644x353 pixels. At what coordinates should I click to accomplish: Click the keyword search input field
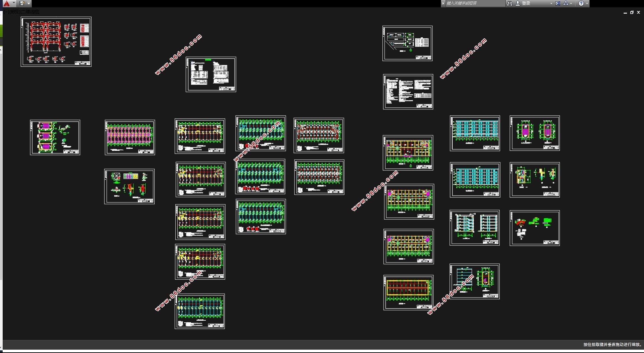pos(474,3)
